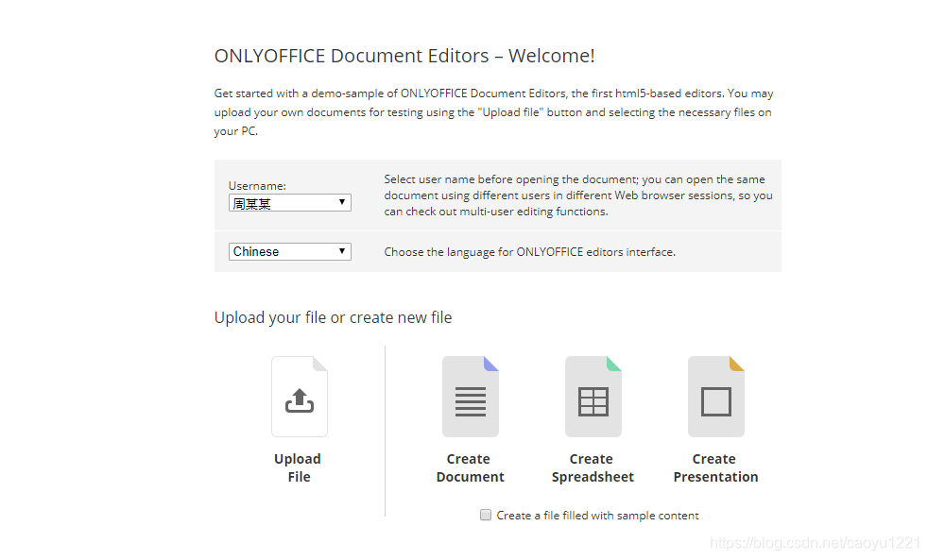928x560 pixels.
Task: Click the Create Document icon
Action: click(x=471, y=397)
